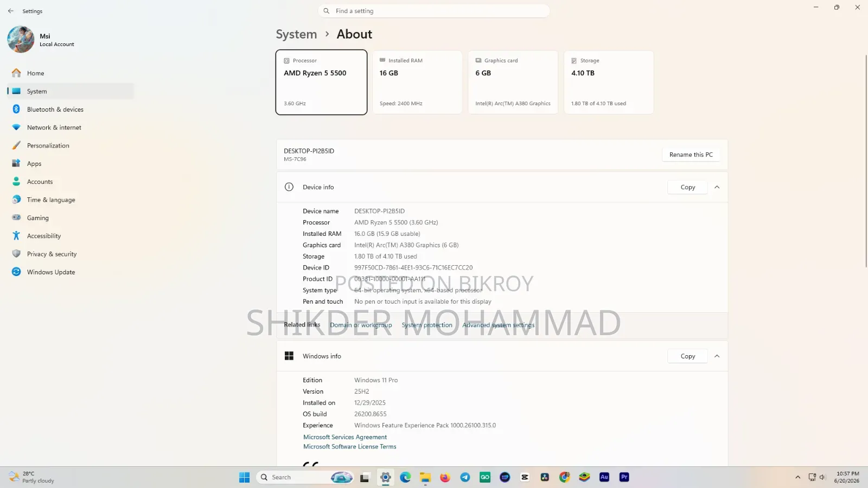This screenshot has width=868, height=488.
Task: Open Windows Update settings
Action: click(71, 272)
